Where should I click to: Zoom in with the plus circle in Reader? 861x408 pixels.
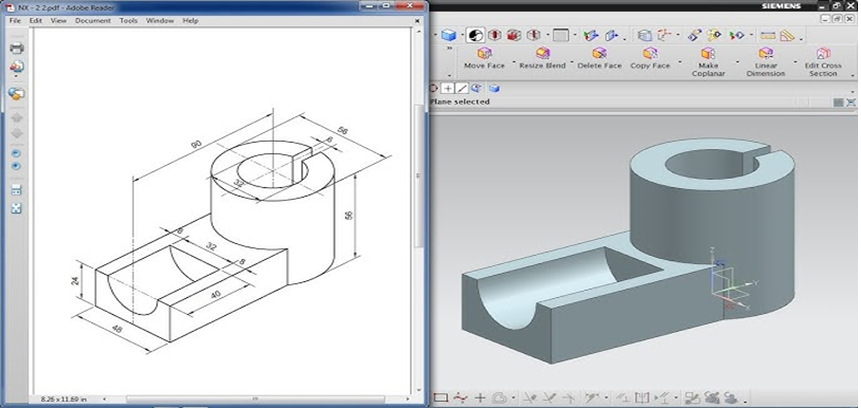coord(16,166)
